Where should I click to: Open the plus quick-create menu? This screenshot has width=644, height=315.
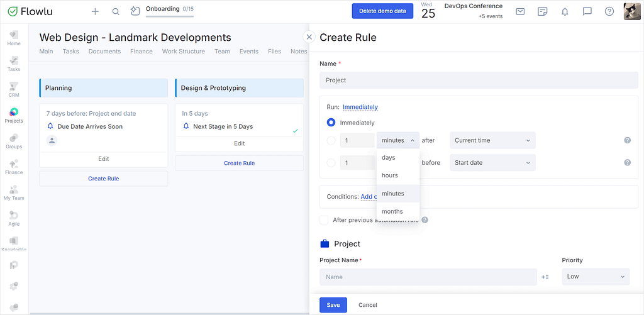(x=95, y=11)
